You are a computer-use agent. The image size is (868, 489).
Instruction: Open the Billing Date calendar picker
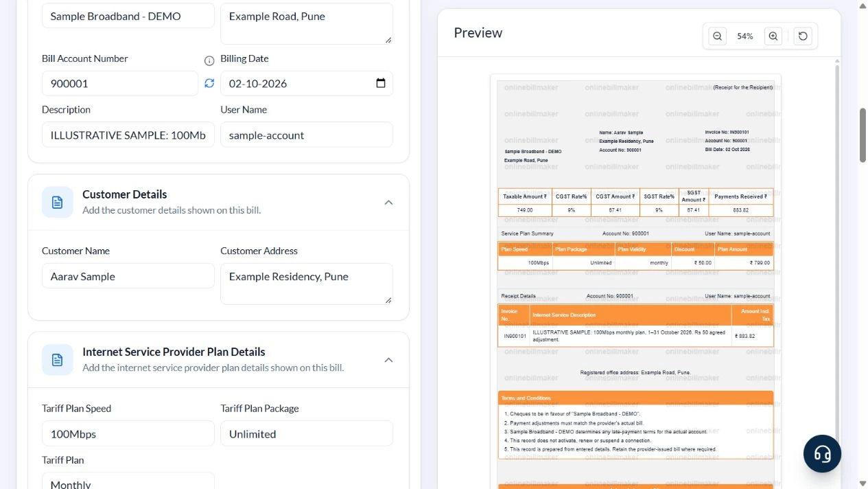[381, 83]
